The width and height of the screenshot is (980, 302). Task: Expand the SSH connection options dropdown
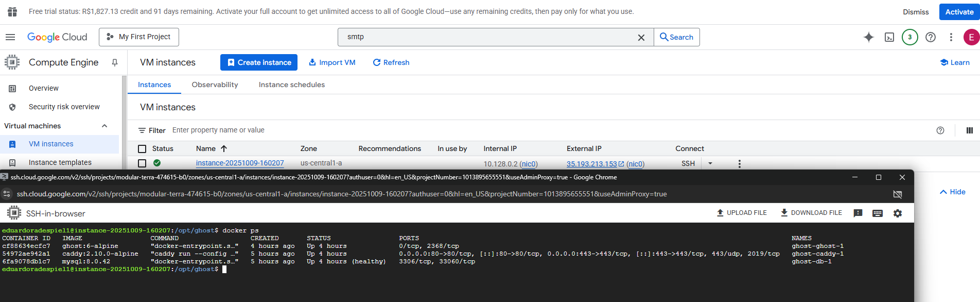coord(710,163)
